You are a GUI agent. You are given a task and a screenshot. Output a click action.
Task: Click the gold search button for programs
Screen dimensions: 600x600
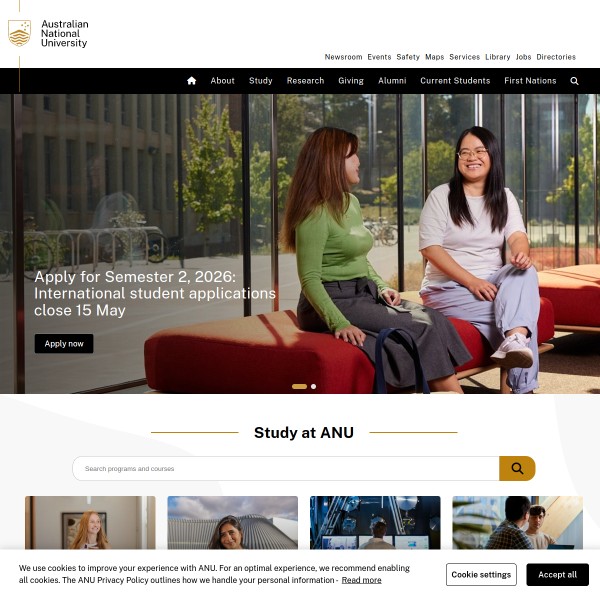point(517,468)
